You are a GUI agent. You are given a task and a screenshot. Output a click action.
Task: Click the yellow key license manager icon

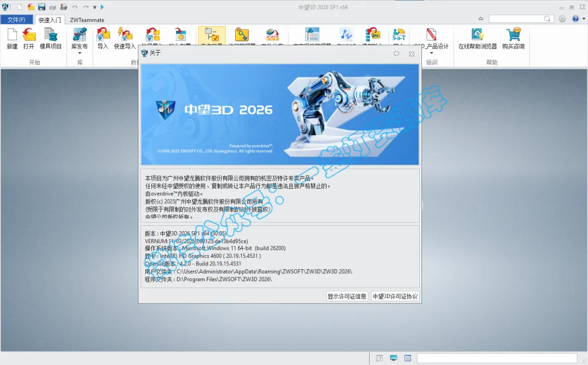tap(242, 35)
